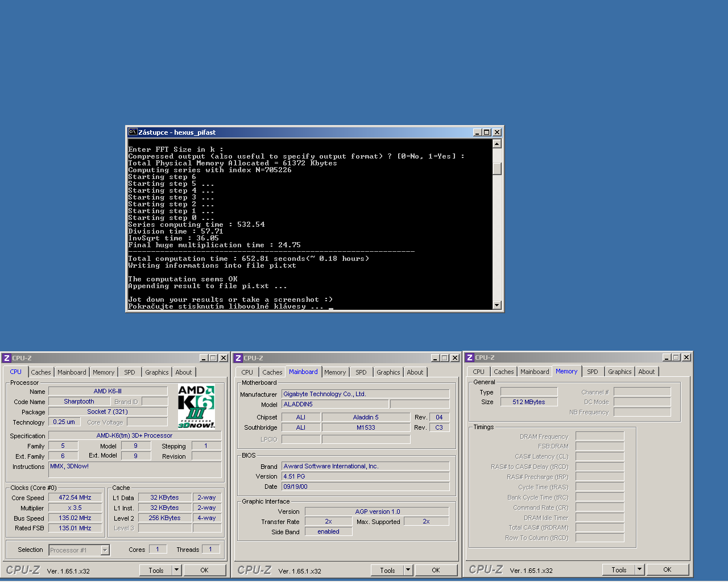Screen dimensions: 728x582
Task: Click the AMD K6-III processor logo
Action: [196, 406]
